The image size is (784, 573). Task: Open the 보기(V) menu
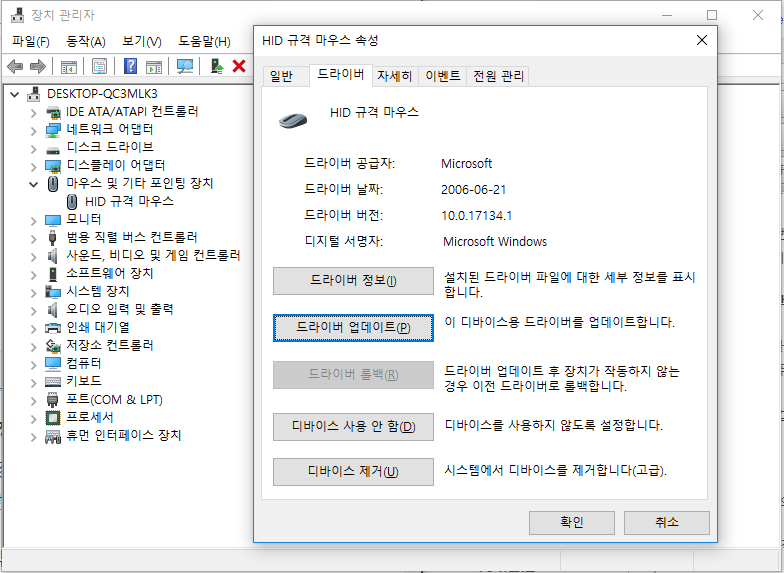(142, 41)
